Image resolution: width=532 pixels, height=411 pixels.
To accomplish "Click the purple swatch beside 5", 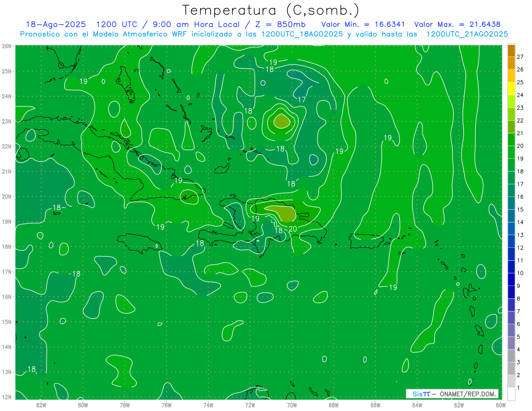I will coord(511,330).
